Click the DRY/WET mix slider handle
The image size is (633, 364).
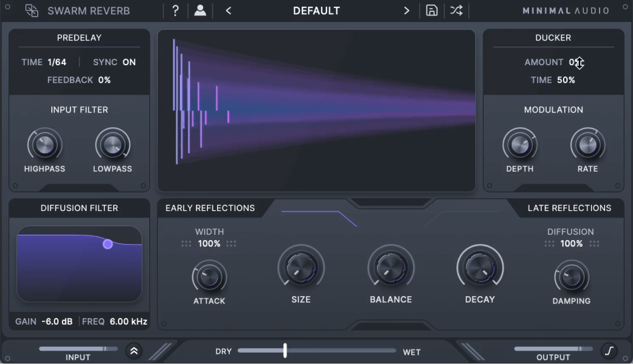point(285,351)
